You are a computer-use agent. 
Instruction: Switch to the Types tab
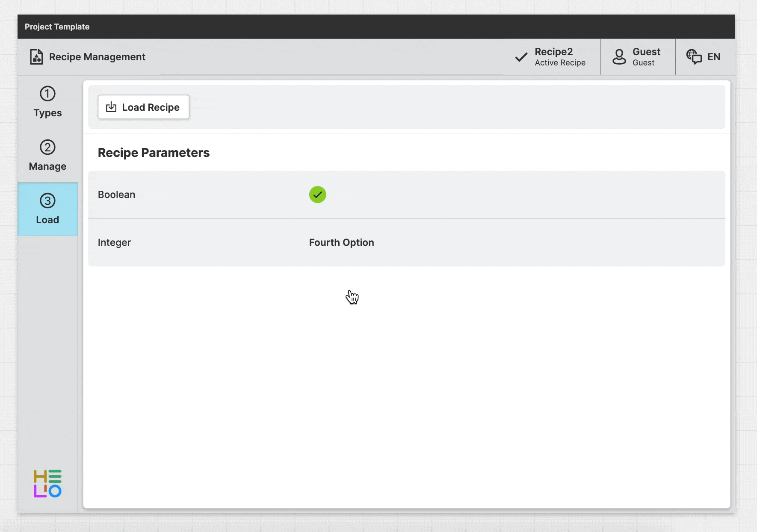[47, 113]
